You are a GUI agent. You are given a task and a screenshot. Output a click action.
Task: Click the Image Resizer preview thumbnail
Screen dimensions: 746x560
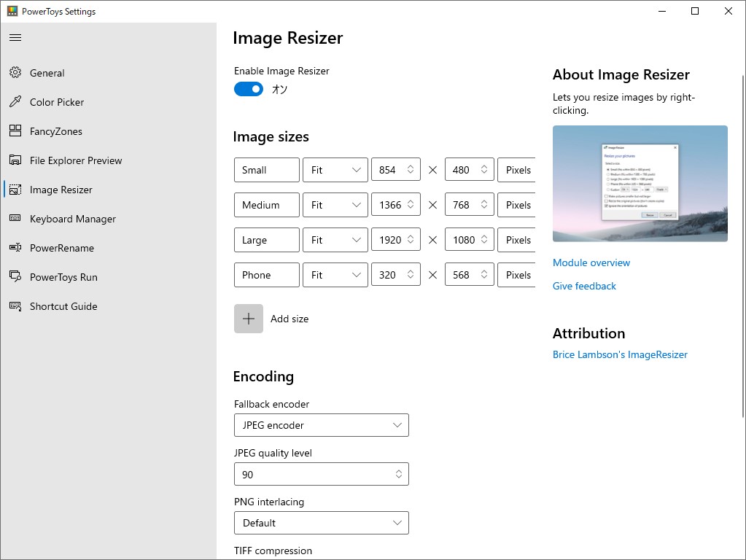tap(640, 184)
